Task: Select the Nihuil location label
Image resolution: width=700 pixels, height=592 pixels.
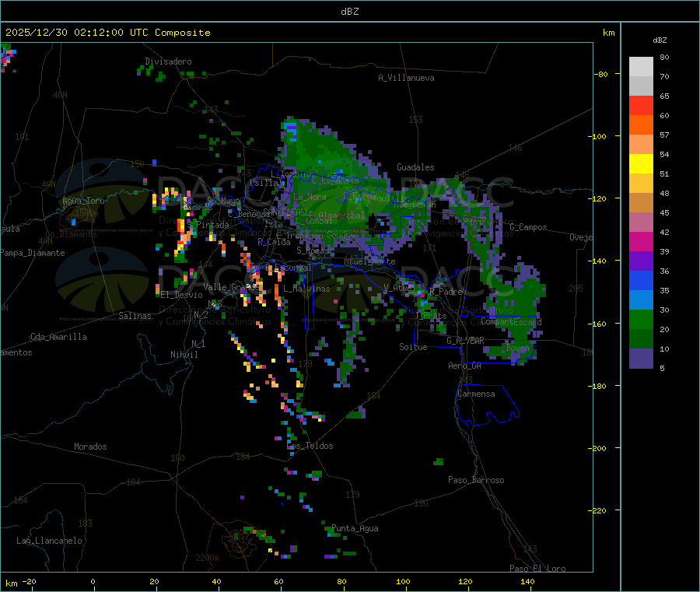Action: point(184,355)
